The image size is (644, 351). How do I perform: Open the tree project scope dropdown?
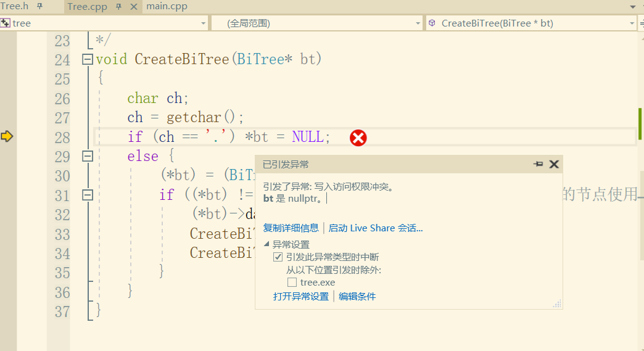(x=203, y=23)
